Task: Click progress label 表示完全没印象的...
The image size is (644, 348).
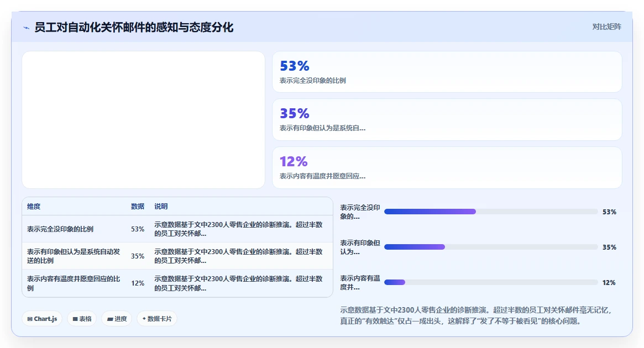Action: click(x=360, y=212)
